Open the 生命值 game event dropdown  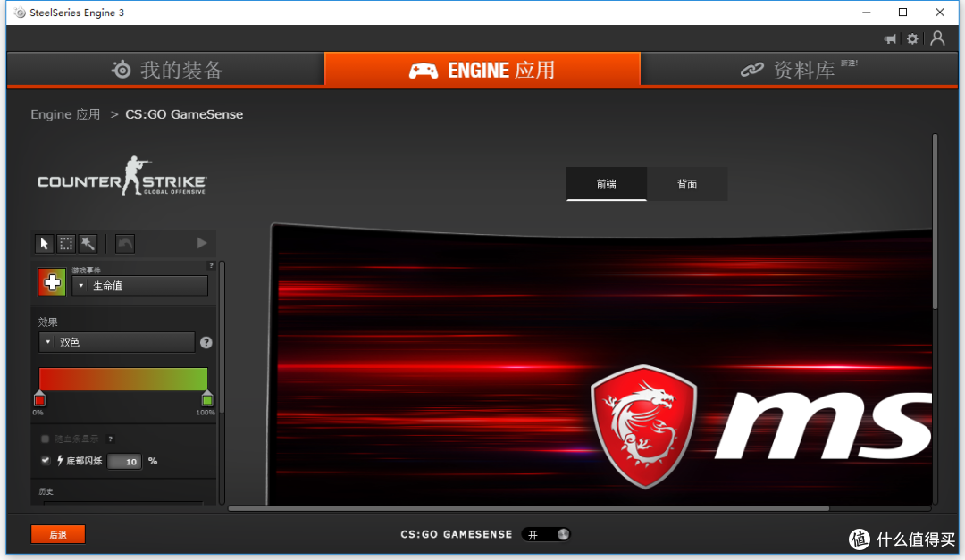pyautogui.click(x=139, y=286)
